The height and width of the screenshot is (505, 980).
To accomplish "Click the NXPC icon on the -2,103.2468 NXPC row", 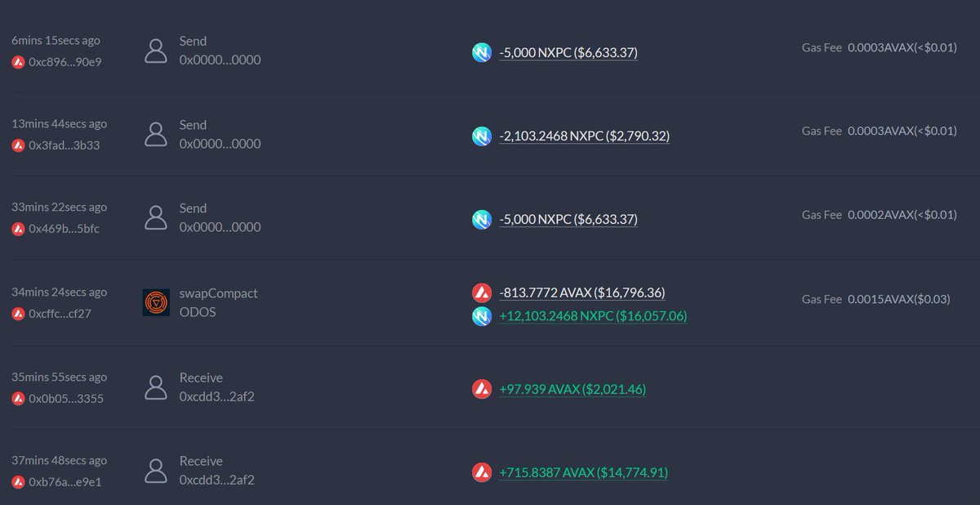I will point(483,135).
